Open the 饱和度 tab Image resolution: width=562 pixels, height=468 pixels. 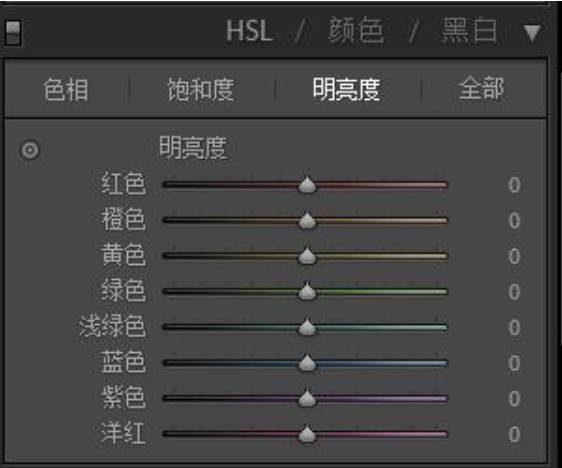(x=201, y=89)
